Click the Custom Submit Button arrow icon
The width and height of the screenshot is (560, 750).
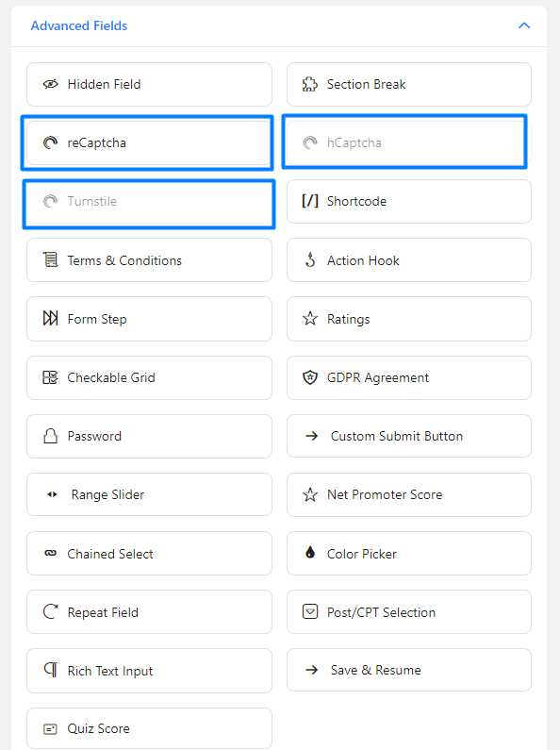311,436
